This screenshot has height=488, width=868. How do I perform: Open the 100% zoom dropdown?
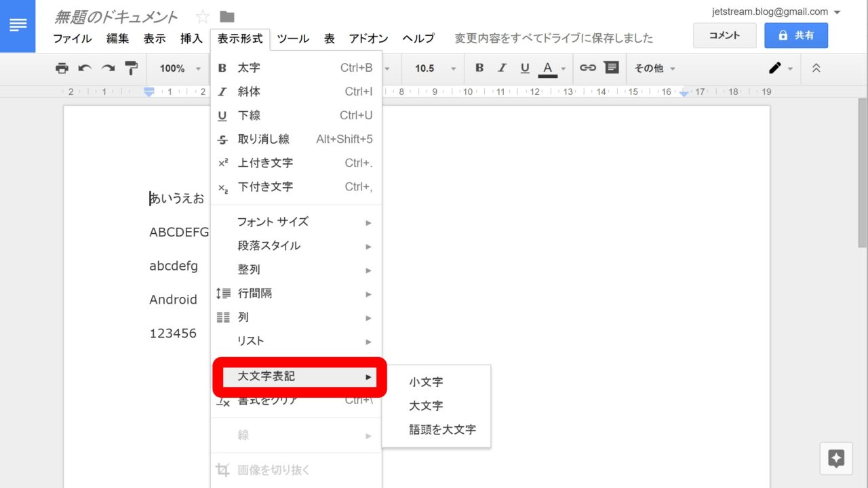click(180, 68)
